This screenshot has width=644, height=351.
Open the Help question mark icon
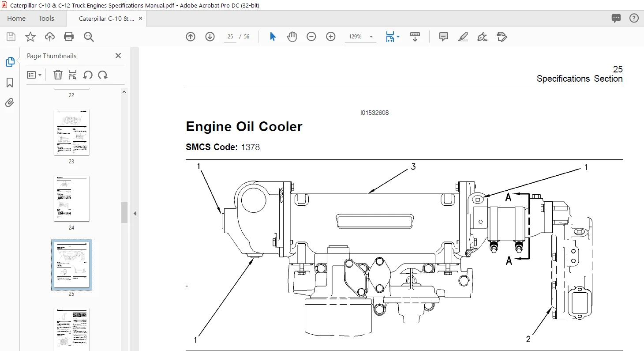point(634,18)
